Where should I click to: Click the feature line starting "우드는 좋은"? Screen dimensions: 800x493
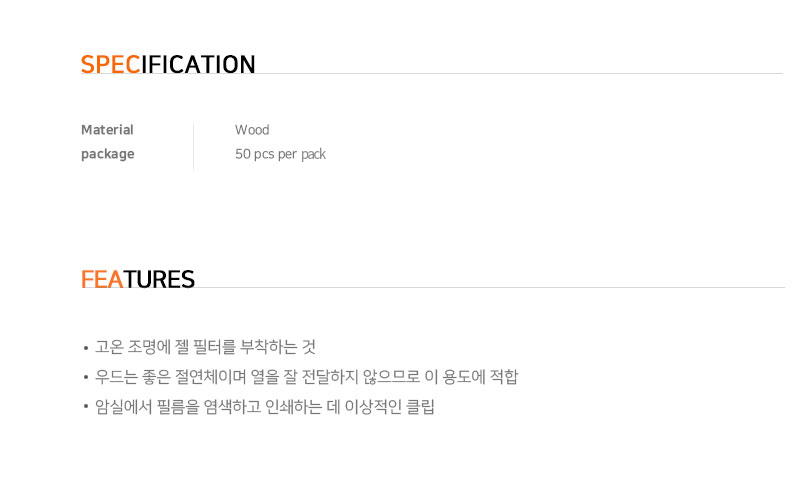coord(306,378)
